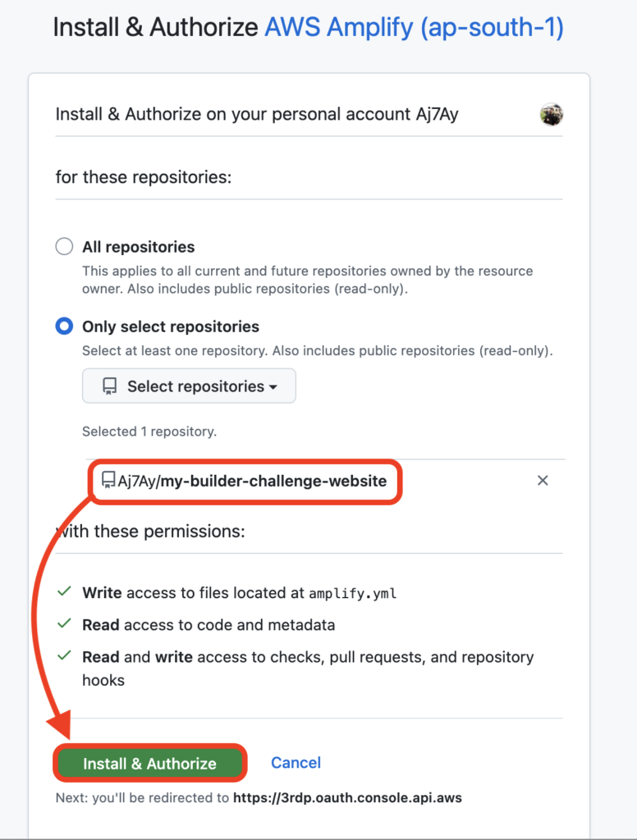Screen dimensions: 637x840
Task: Click the checkmark next to Write access permission
Action: pos(64,591)
